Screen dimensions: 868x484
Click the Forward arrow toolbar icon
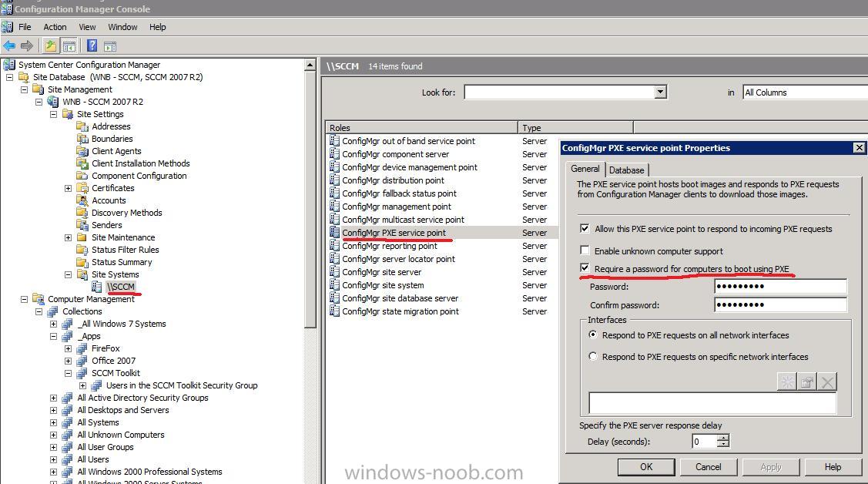[x=26, y=46]
